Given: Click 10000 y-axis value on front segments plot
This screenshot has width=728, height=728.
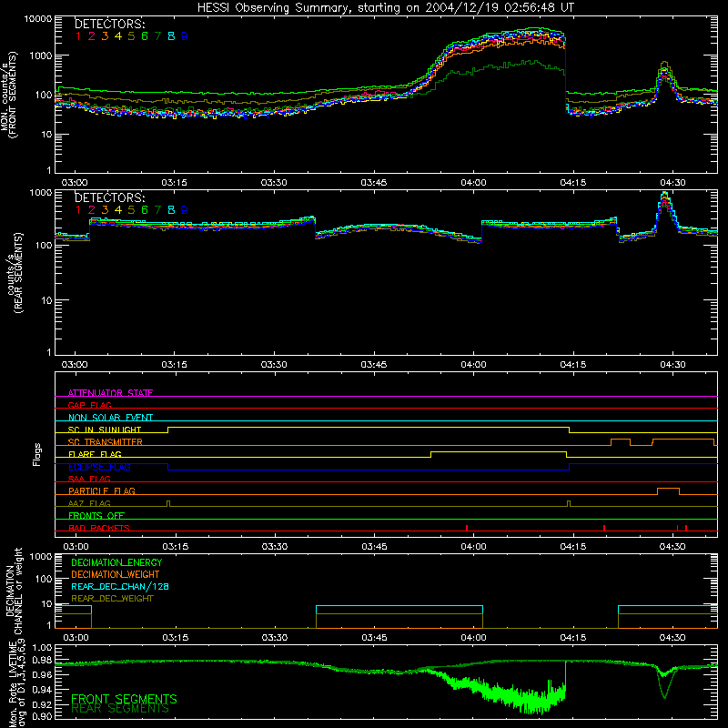Looking at the screenshot, I should 37,18.
